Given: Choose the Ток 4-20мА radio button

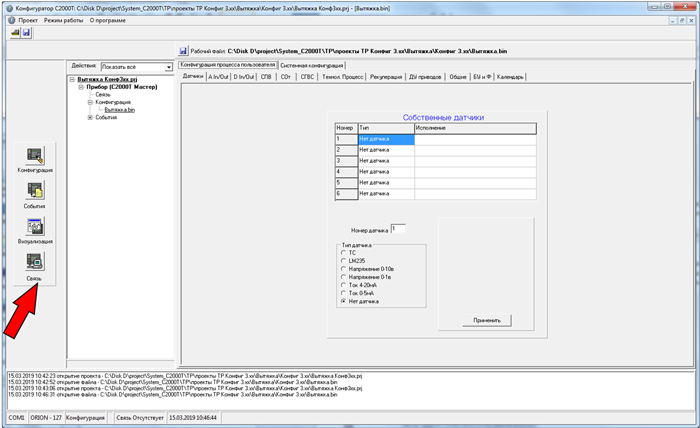Looking at the screenshot, I should tap(344, 284).
